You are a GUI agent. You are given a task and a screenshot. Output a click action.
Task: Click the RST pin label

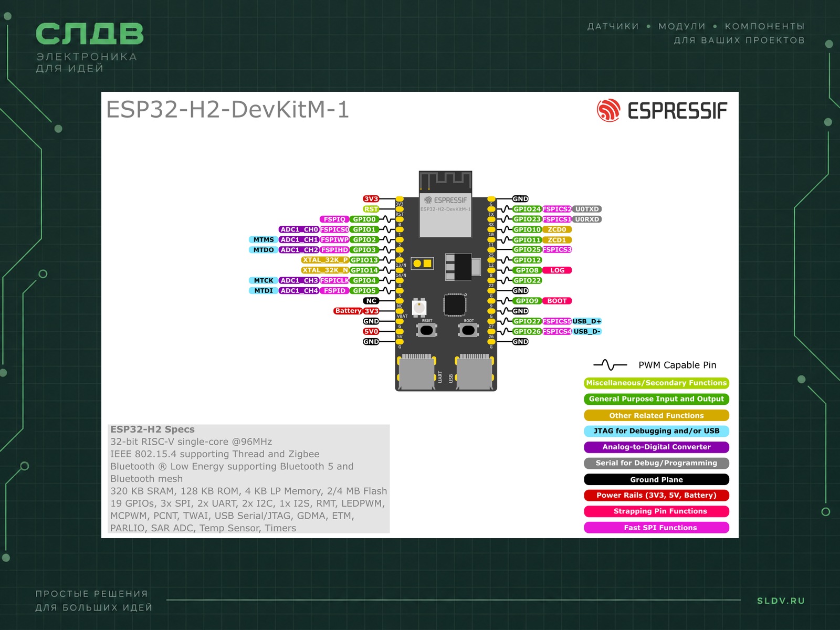click(371, 209)
